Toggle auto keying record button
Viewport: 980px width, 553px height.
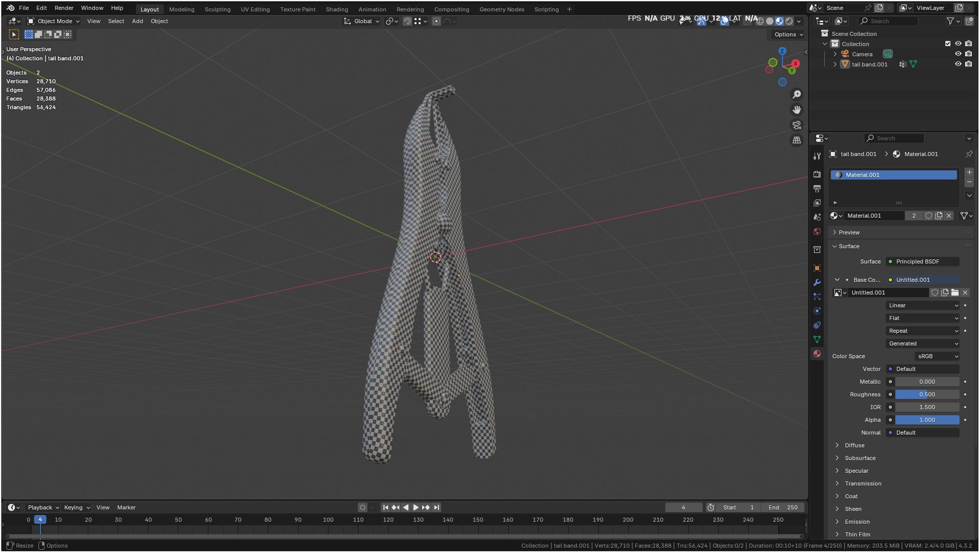pos(362,508)
